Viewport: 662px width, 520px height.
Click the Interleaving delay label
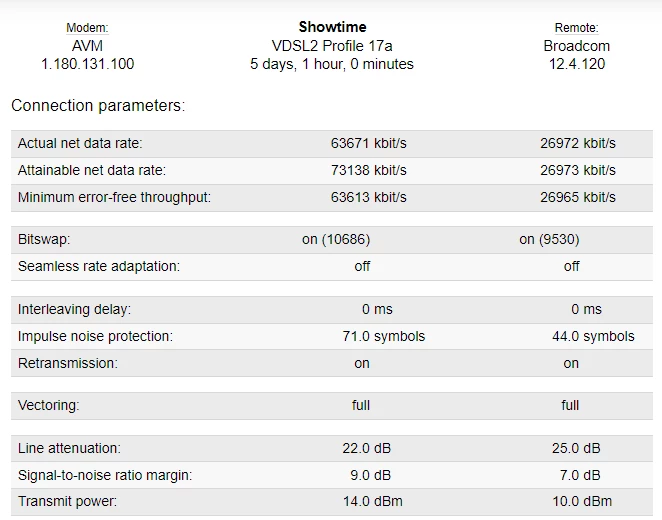point(74,310)
